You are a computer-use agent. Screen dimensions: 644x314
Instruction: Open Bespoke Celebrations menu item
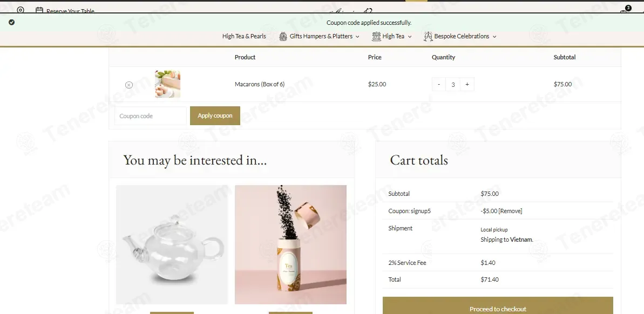462,36
